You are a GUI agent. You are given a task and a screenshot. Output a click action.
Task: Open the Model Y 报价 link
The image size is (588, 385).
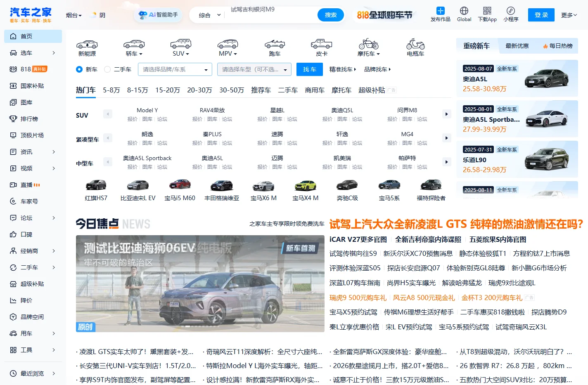tap(132, 119)
